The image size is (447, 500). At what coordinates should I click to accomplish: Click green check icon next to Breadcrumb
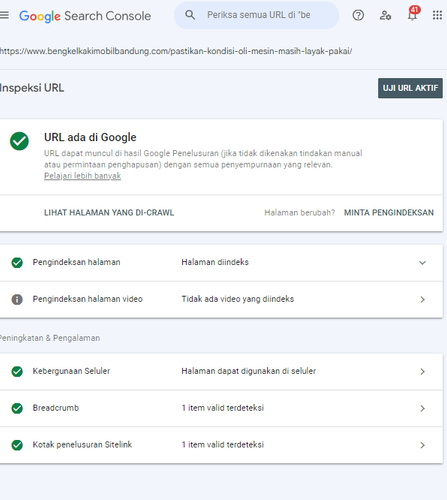pos(17,408)
